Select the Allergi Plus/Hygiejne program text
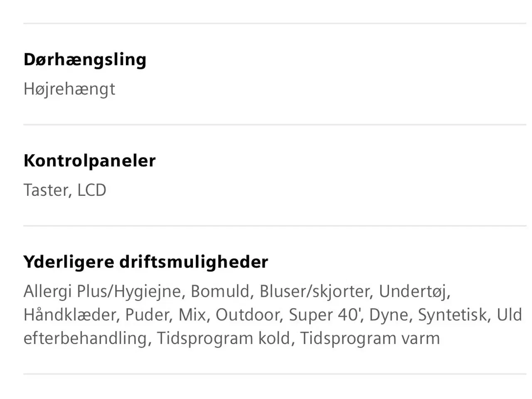The width and height of the screenshot is (532, 399). pyautogui.click(x=102, y=292)
